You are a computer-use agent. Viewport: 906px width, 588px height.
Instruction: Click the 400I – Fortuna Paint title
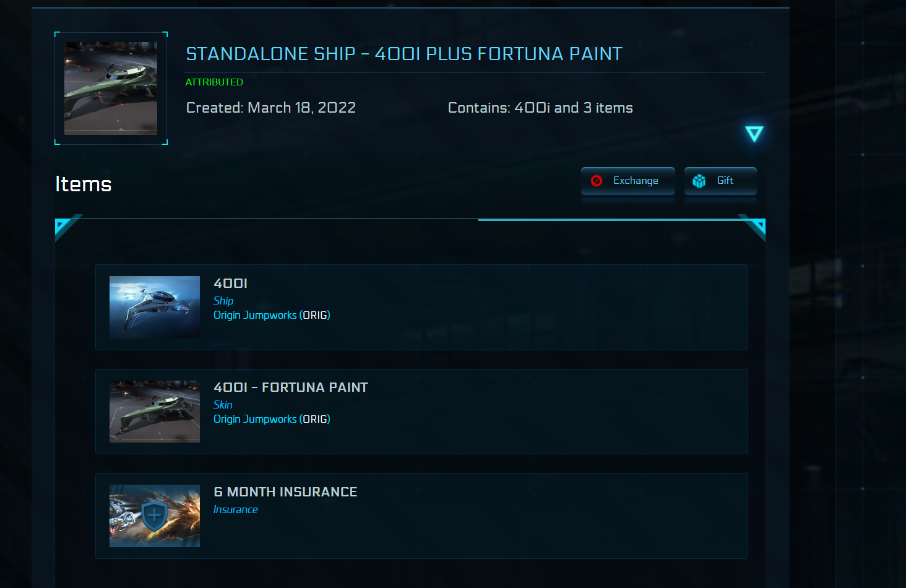pos(290,387)
